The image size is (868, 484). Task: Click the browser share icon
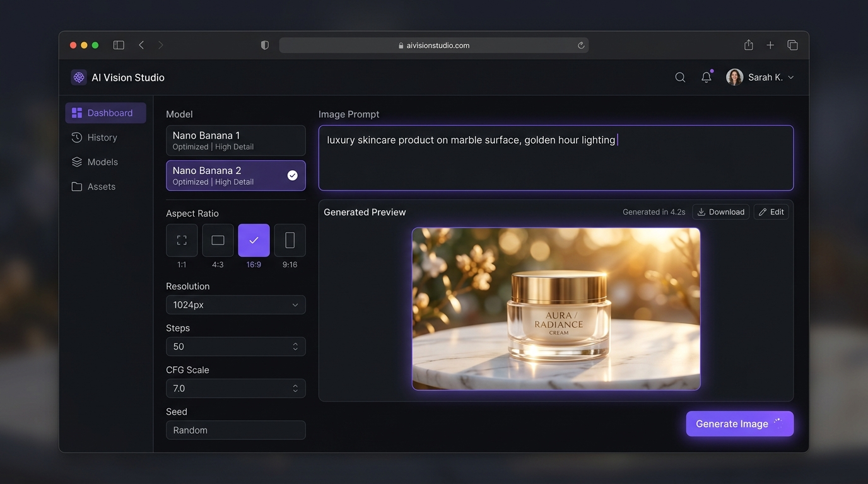[749, 45]
